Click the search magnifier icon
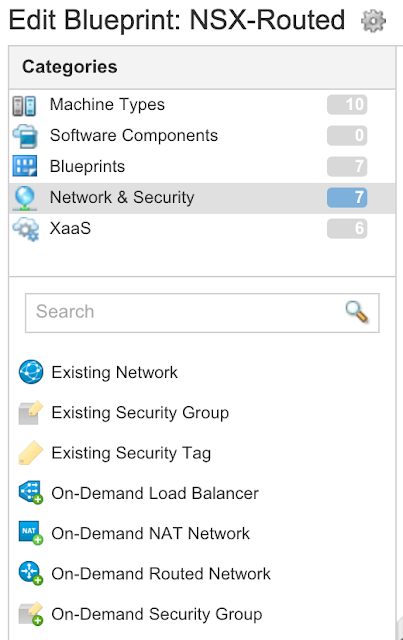 coord(356,312)
